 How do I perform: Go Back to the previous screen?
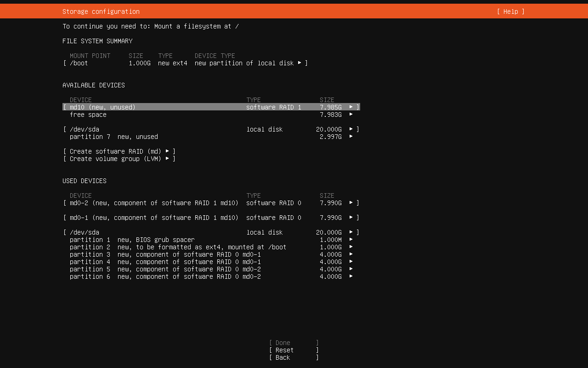(x=294, y=357)
